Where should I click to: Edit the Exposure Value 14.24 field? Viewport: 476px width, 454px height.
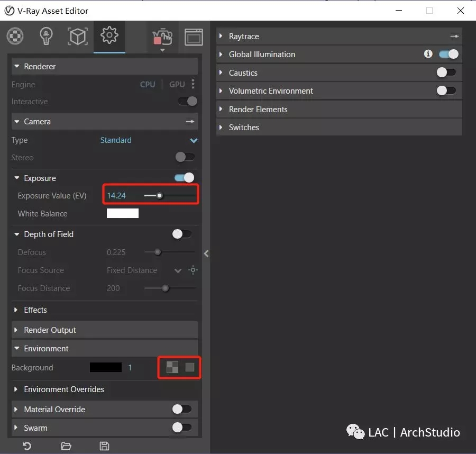click(116, 196)
